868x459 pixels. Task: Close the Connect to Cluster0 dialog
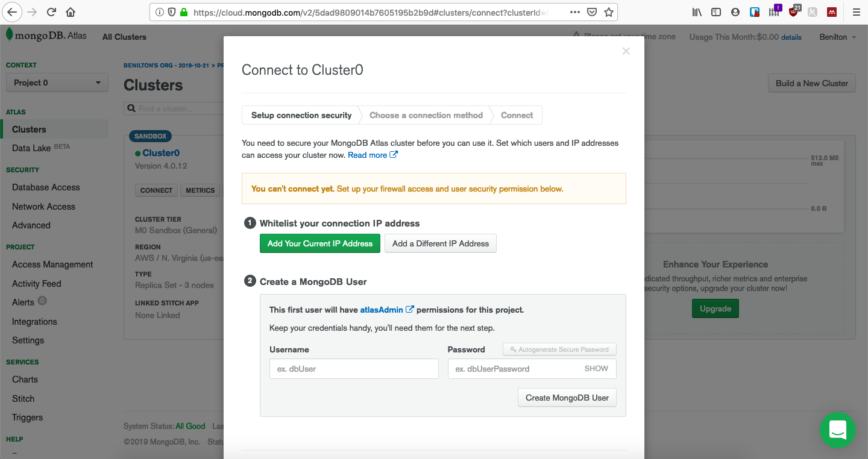pos(626,51)
